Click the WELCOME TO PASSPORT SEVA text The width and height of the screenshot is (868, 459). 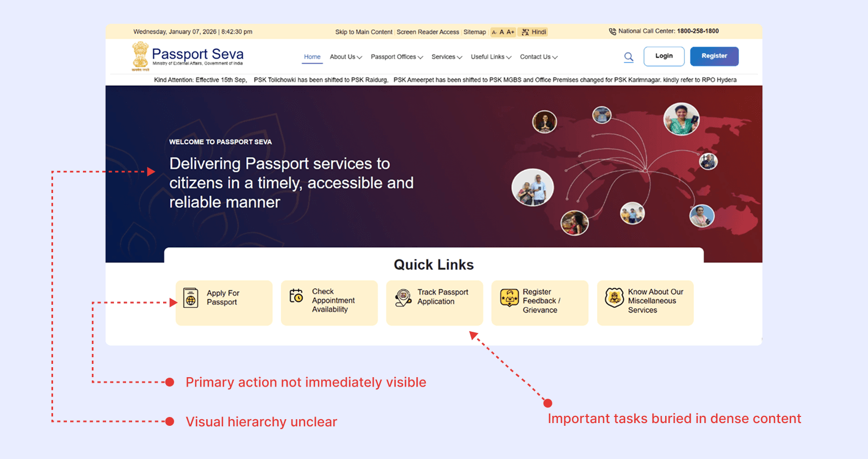tap(220, 142)
